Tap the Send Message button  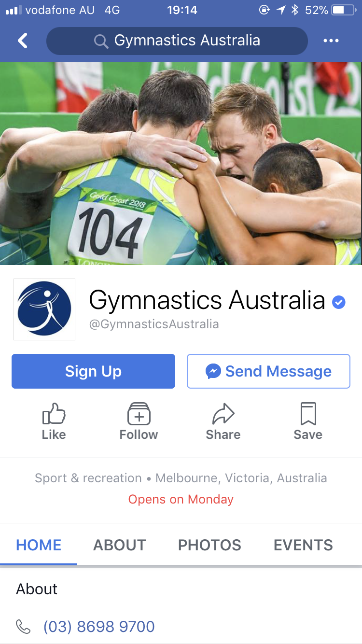tap(268, 371)
